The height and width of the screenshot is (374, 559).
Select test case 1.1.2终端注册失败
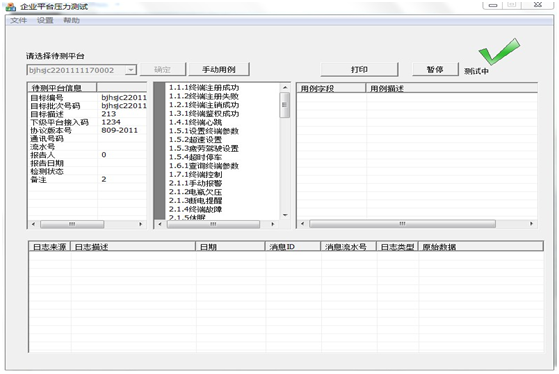204,96
